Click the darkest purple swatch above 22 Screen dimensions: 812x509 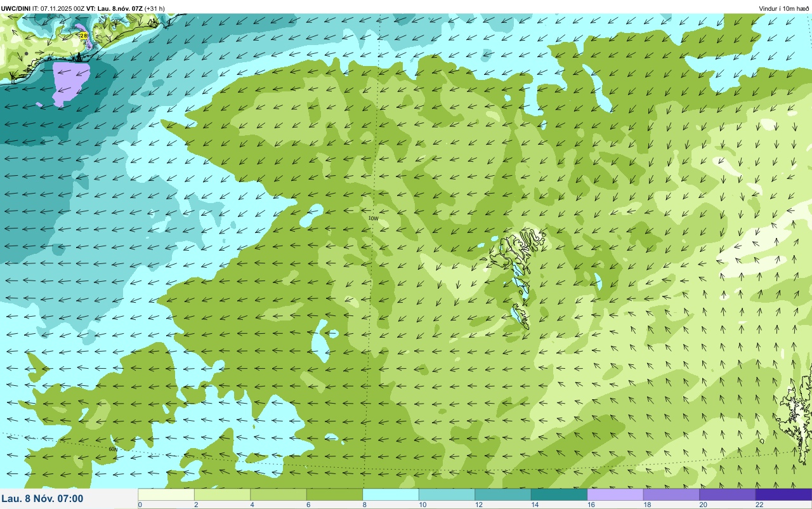pos(783,494)
